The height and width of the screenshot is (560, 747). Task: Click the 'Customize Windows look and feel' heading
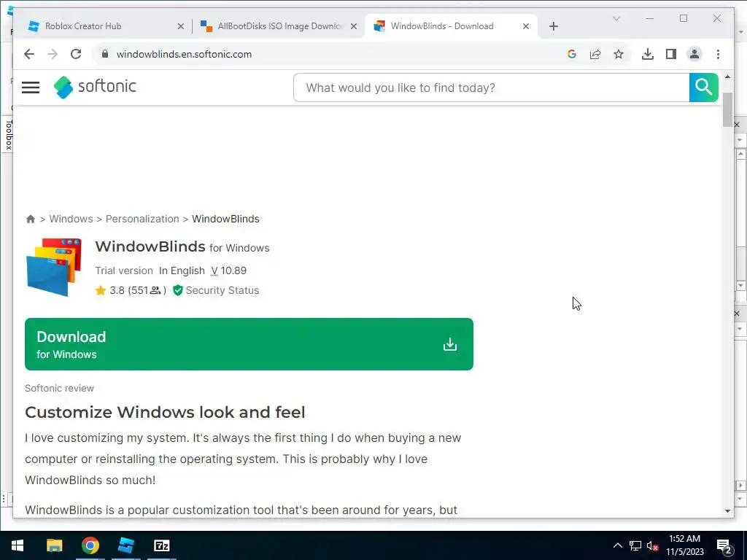point(165,413)
